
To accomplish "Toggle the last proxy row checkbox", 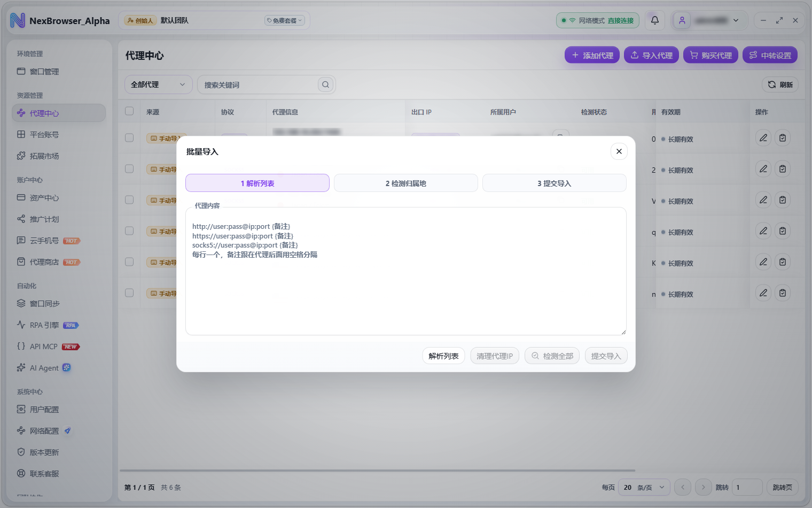I will coord(129,293).
